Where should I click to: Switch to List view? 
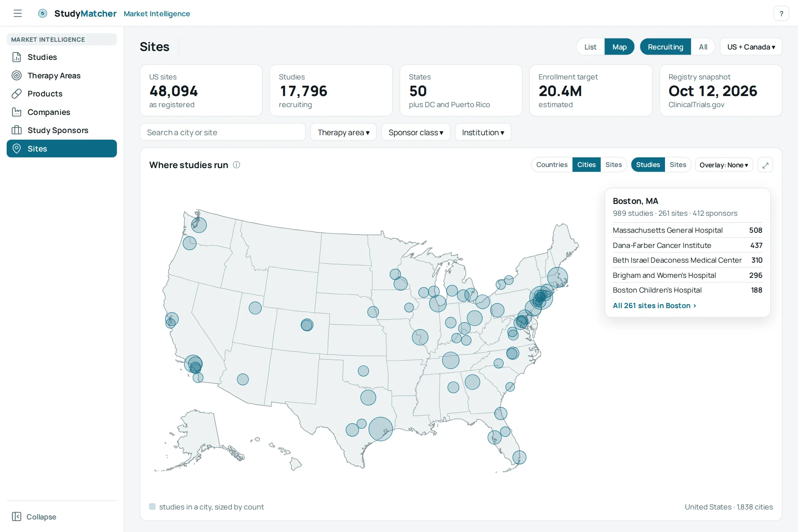[x=590, y=47]
